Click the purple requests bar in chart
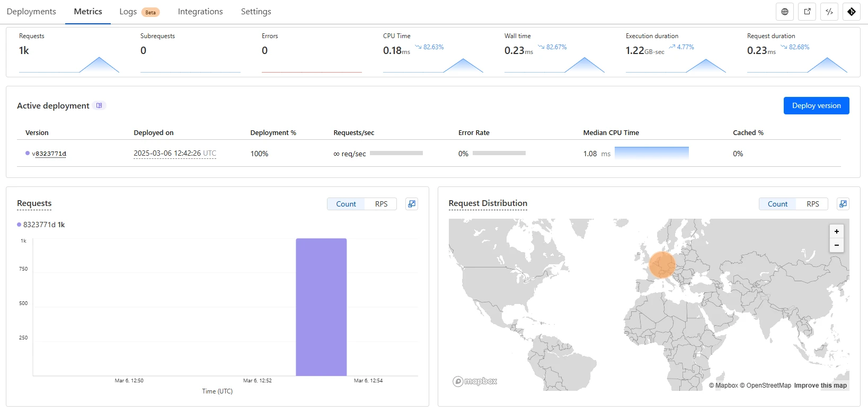868x412 pixels. coord(321,307)
